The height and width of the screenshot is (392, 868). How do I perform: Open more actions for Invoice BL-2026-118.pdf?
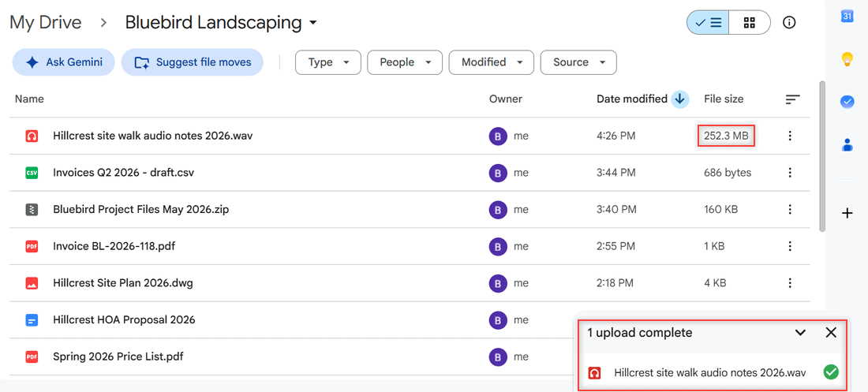[790, 246]
